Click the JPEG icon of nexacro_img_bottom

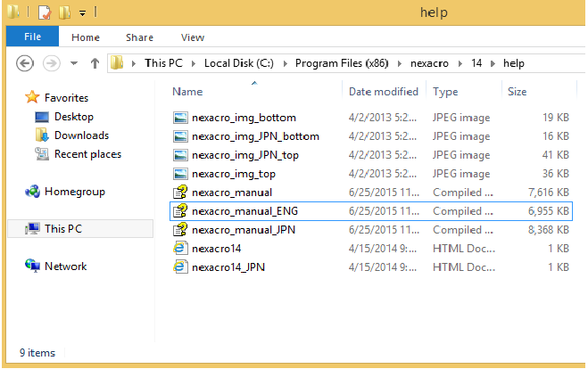click(180, 118)
